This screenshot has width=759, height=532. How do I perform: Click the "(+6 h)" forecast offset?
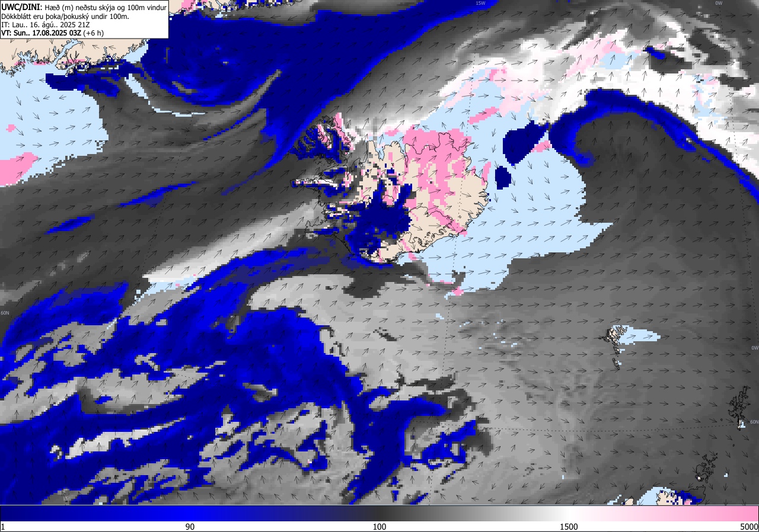(x=94, y=34)
